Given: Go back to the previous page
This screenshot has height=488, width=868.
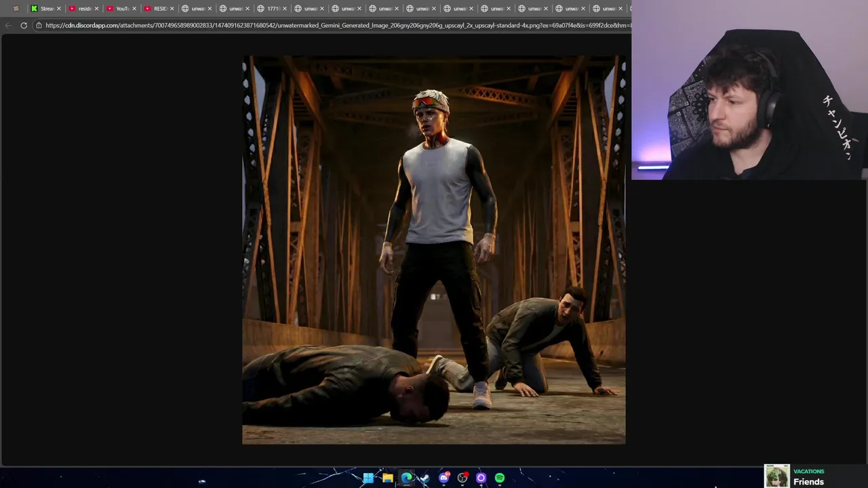Looking at the screenshot, I should tap(8, 25).
